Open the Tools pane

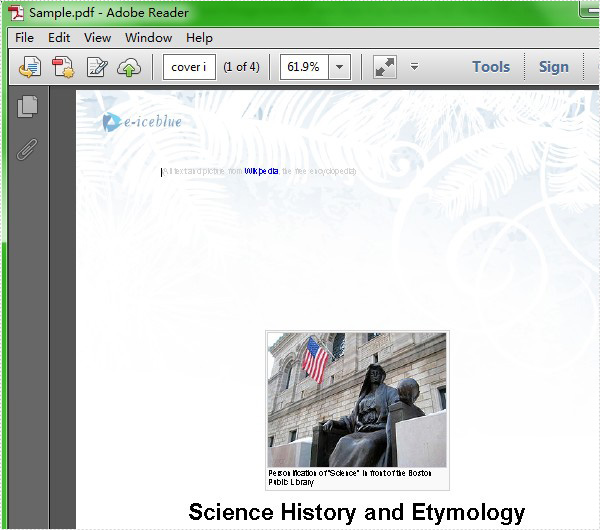coord(491,67)
